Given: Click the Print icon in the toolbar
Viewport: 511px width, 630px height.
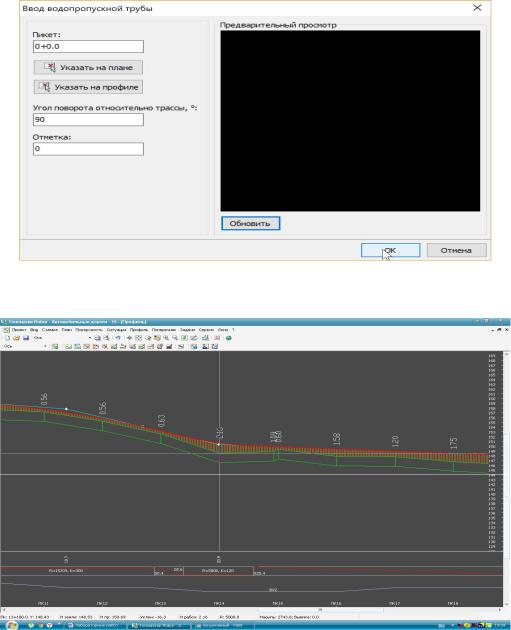Looking at the screenshot, I should (98, 338).
